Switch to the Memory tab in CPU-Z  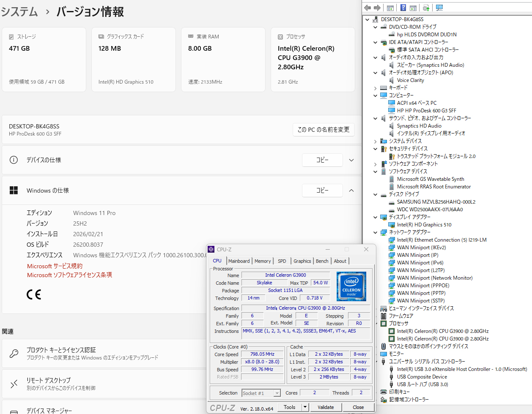click(x=262, y=261)
